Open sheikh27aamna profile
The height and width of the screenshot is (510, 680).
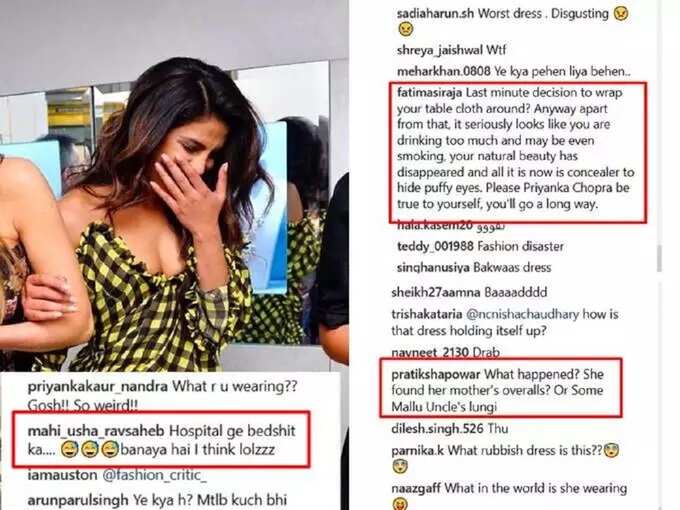[436, 292]
